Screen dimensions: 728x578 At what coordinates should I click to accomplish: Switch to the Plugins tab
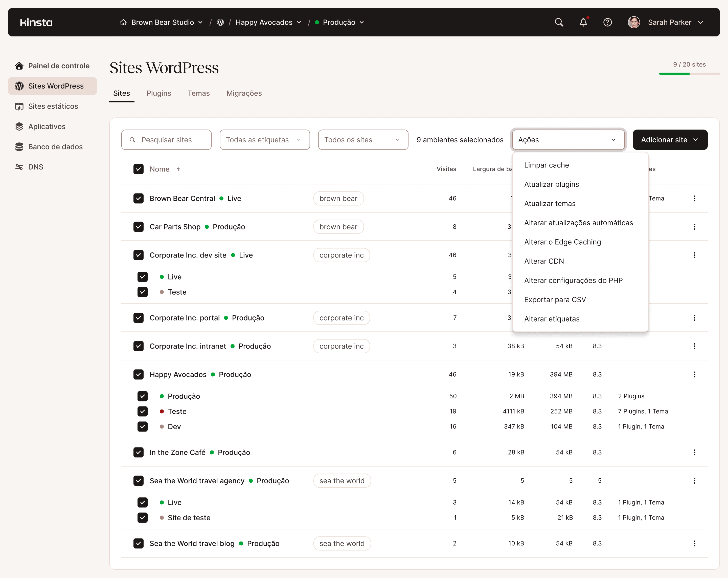[x=159, y=93]
